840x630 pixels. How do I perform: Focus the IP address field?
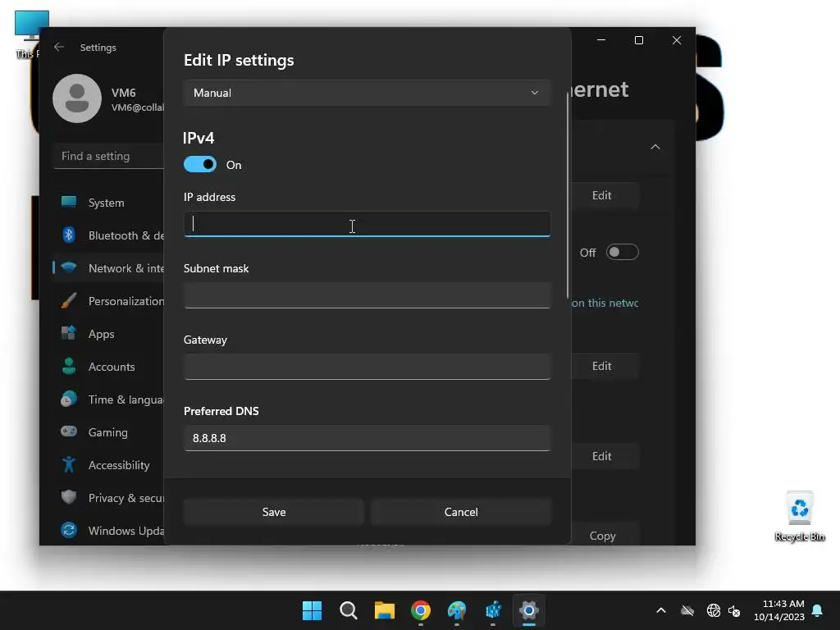click(367, 224)
